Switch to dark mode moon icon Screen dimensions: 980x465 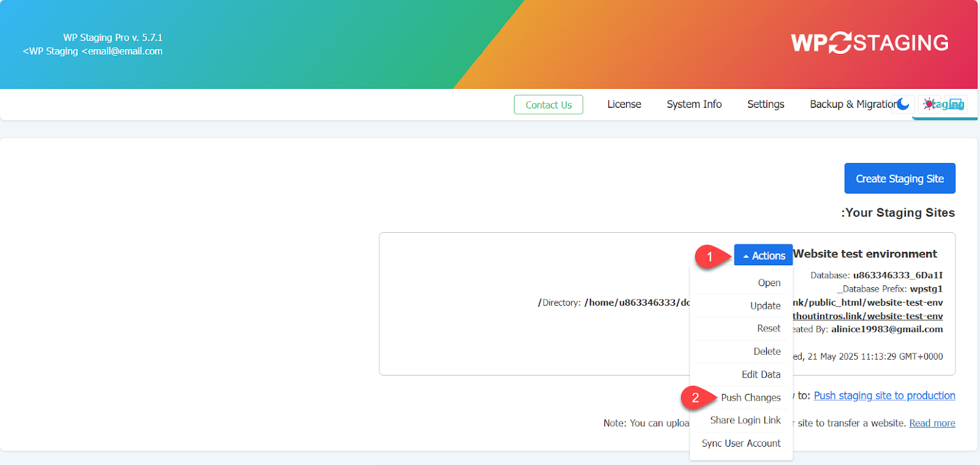pyautogui.click(x=903, y=104)
